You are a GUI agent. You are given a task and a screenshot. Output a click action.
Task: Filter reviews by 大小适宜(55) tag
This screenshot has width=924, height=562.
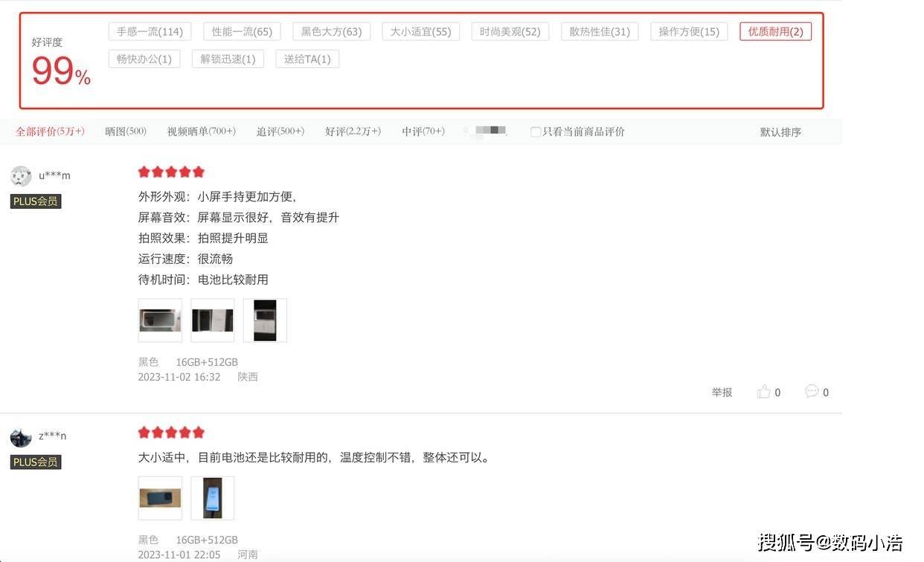click(421, 31)
